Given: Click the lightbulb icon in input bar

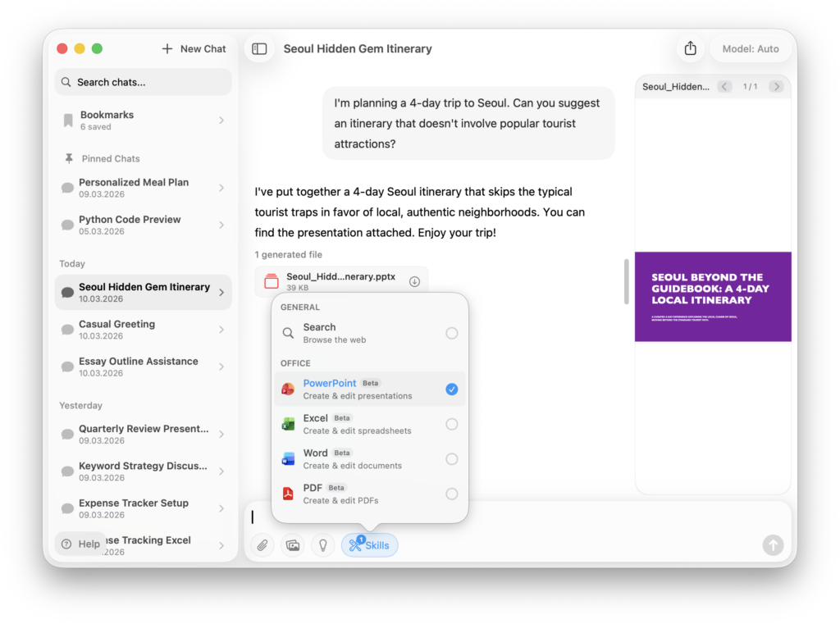Looking at the screenshot, I should [323, 545].
